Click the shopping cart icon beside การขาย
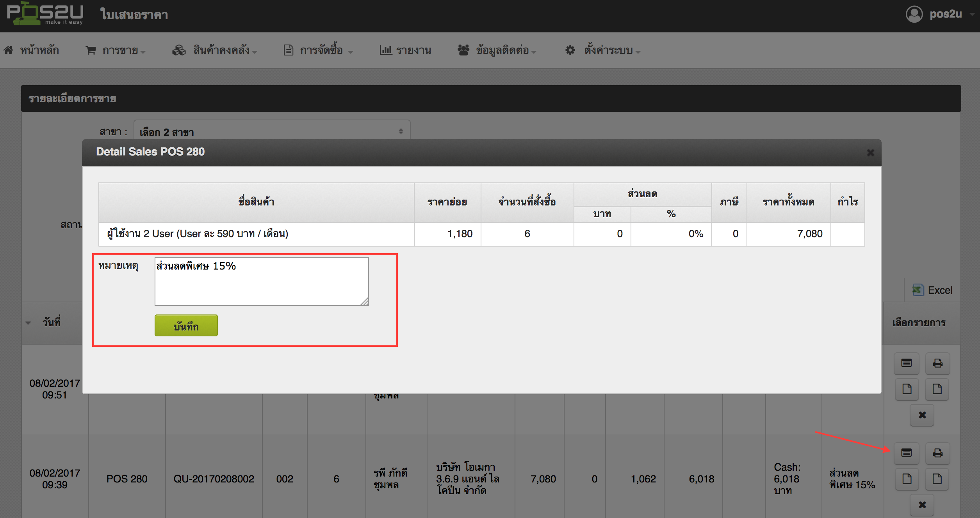Screen dimensions: 980x518 coord(91,50)
